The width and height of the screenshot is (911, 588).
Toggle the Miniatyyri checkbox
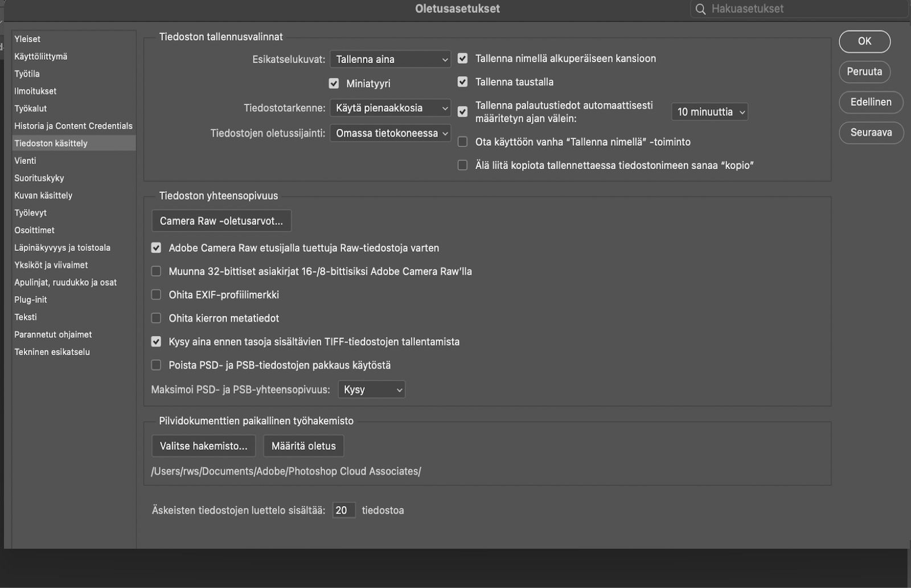333,83
